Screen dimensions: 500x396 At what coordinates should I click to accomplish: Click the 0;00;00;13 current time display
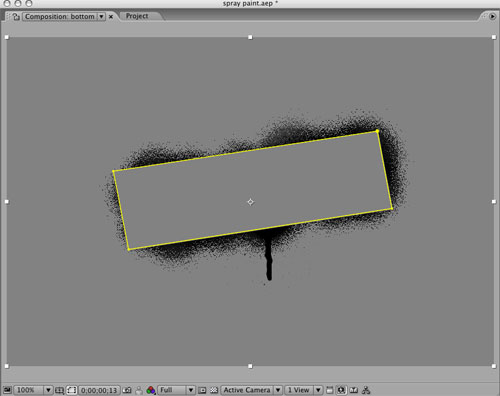(99, 390)
